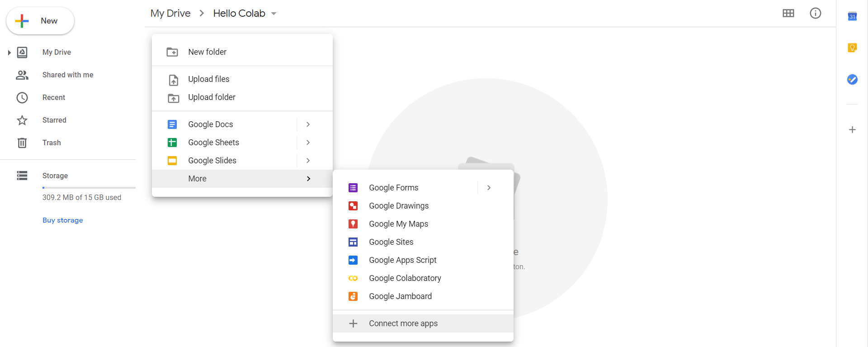Click the New folder icon
This screenshot has height=347, width=868.
(172, 52)
